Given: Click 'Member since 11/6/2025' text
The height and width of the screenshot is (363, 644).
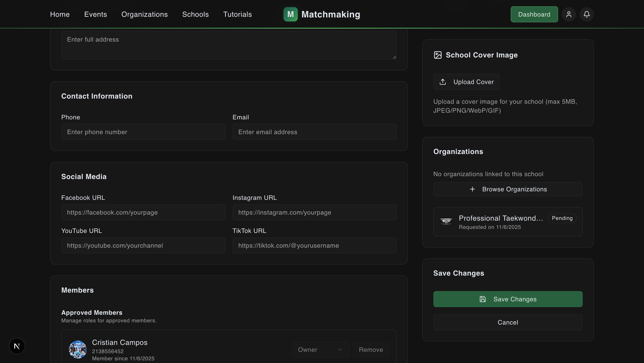Looking at the screenshot, I should [x=123, y=359].
